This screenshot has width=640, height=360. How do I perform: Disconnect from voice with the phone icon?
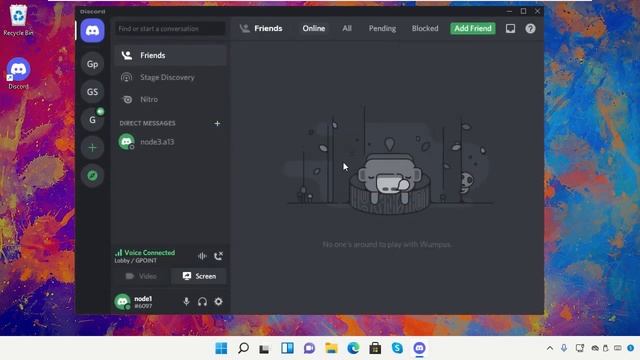[218, 256]
